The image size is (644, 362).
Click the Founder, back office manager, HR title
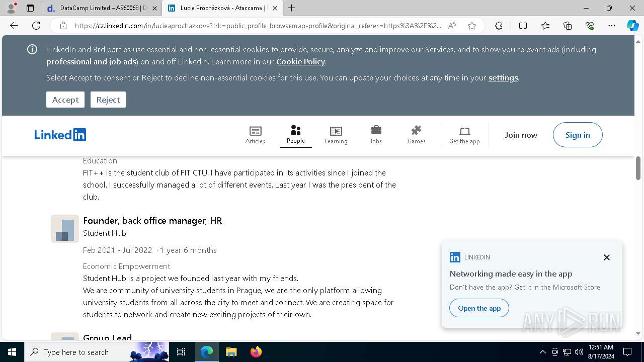pos(152,220)
